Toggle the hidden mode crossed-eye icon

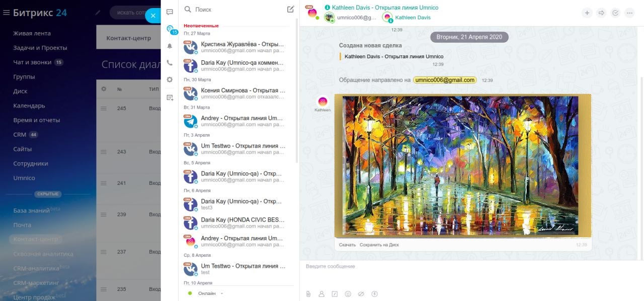coord(361,294)
